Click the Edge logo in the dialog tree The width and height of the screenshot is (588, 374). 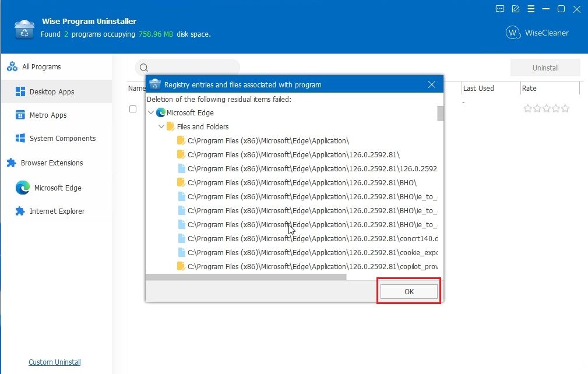(161, 112)
